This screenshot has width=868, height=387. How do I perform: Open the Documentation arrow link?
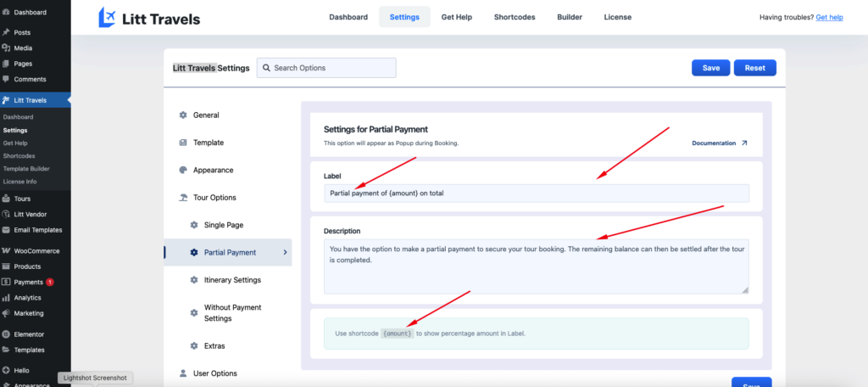click(x=744, y=143)
